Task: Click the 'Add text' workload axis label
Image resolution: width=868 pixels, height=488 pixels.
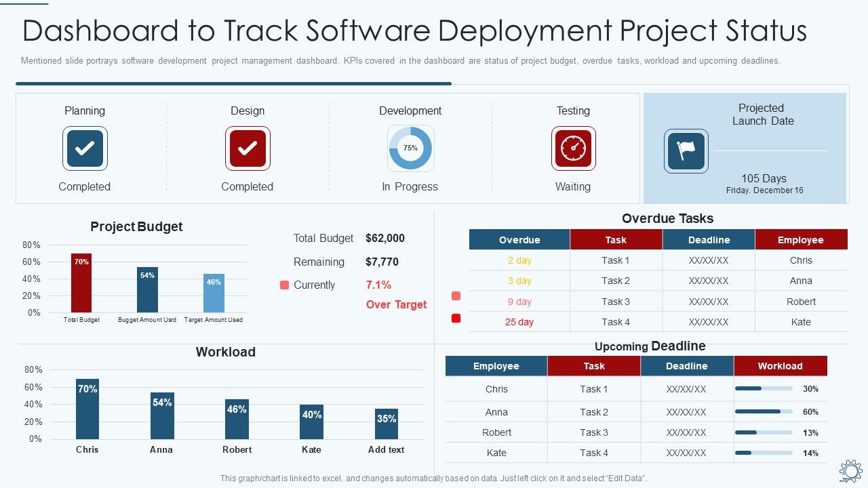Action: (x=387, y=449)
